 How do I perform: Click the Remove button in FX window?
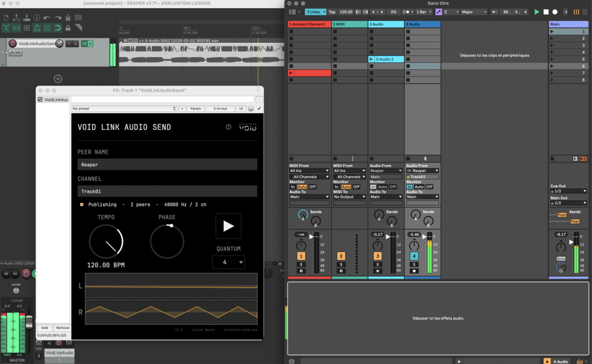(62, 327)
